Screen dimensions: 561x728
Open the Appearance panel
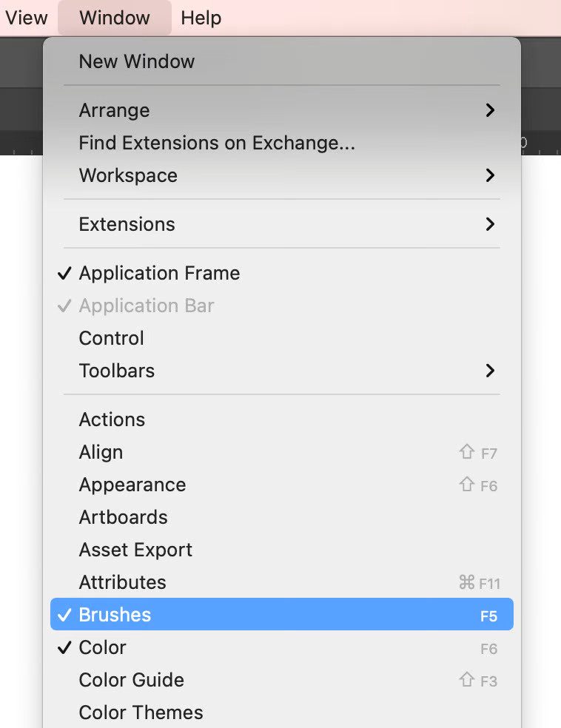[132, 485]
